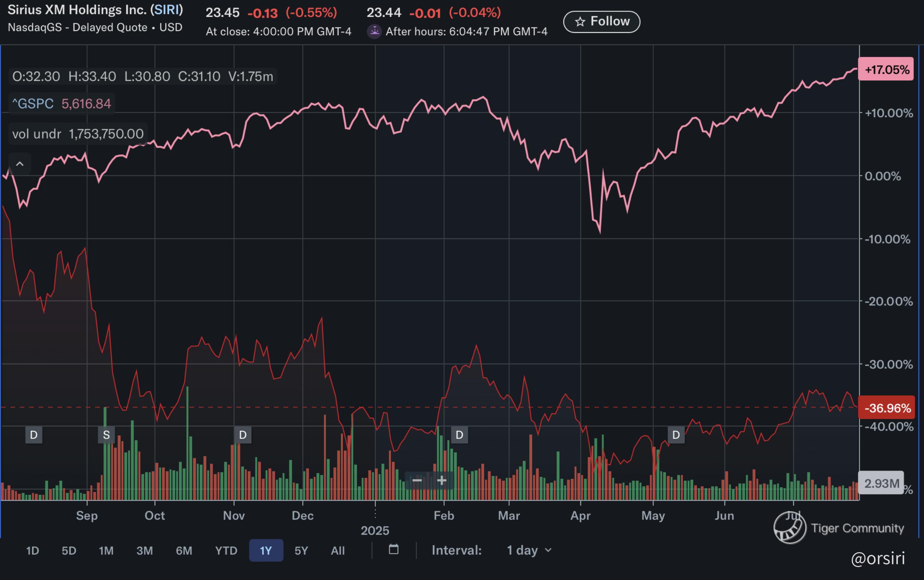Open the Interval 1 day dropdown
The image size is (924, 580).
point(529,550)
